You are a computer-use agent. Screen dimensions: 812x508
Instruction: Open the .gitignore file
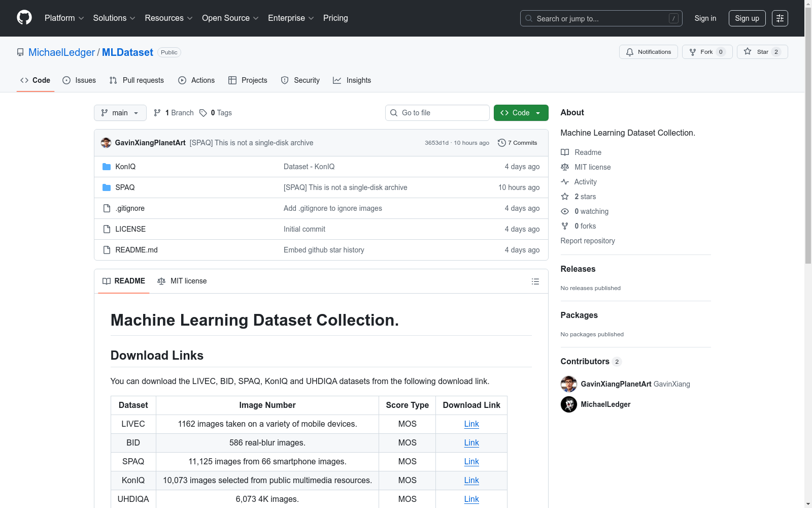[x=130, y=208]
